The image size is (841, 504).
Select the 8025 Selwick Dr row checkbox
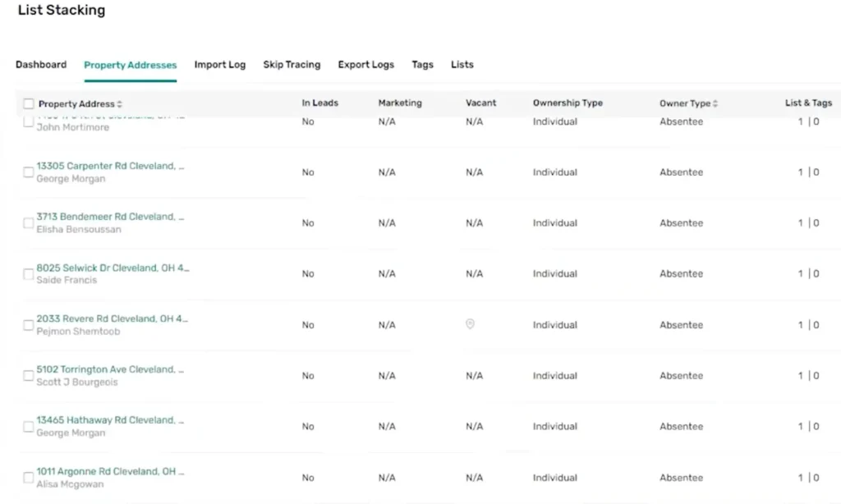[29, 274]
